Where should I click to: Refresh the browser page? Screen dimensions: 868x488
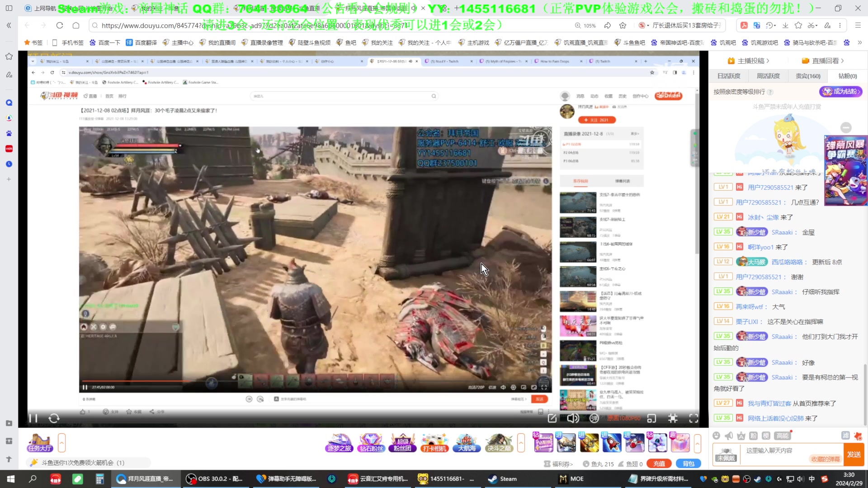(x=60, y=25)
